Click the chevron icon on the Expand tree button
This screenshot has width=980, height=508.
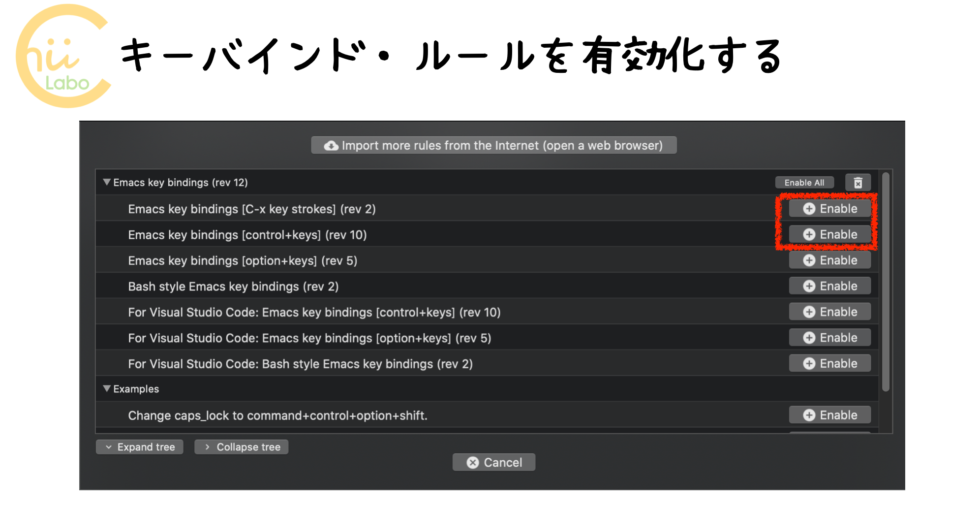coord(108,446)
